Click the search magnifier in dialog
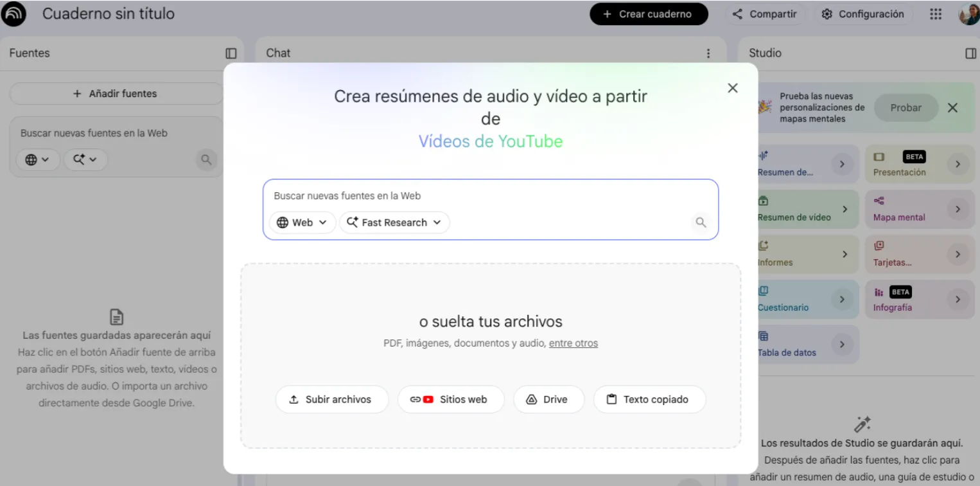The width and height of the screenshot is (980, 486). [701, 222]
